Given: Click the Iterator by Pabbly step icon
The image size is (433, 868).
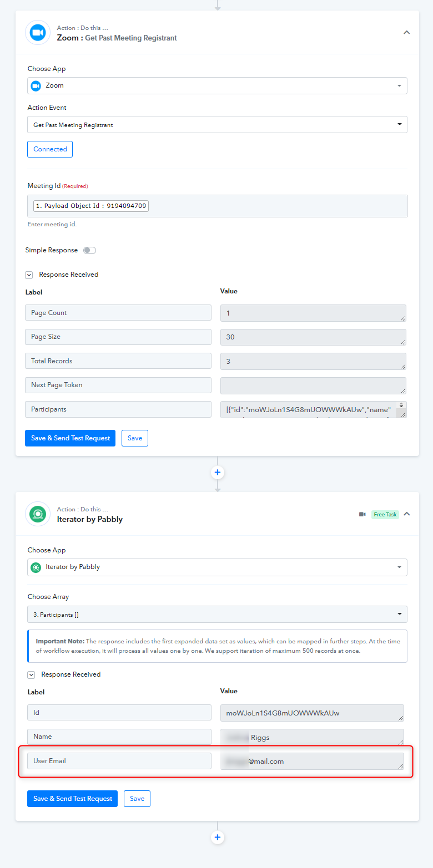Looking at the screenshot, I should pyautogui.click(x=38, y=514).
